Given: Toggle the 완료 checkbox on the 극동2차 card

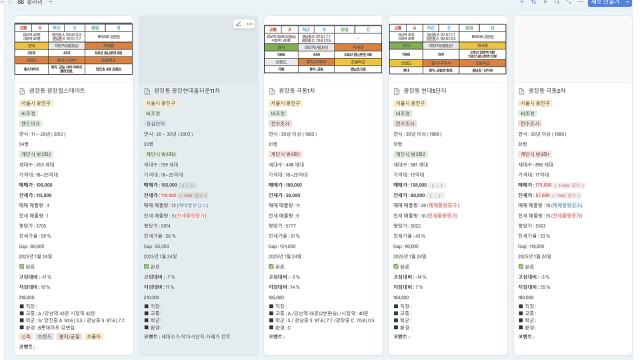Looking at the screenshot, I should click(x=520, y=267).
